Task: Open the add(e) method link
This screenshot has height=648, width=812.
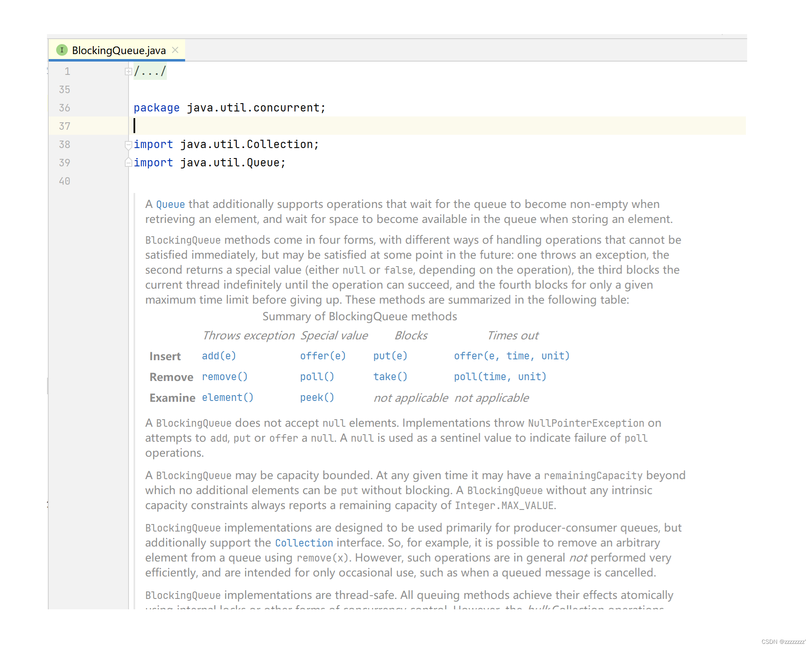Action: pos(219,356)
